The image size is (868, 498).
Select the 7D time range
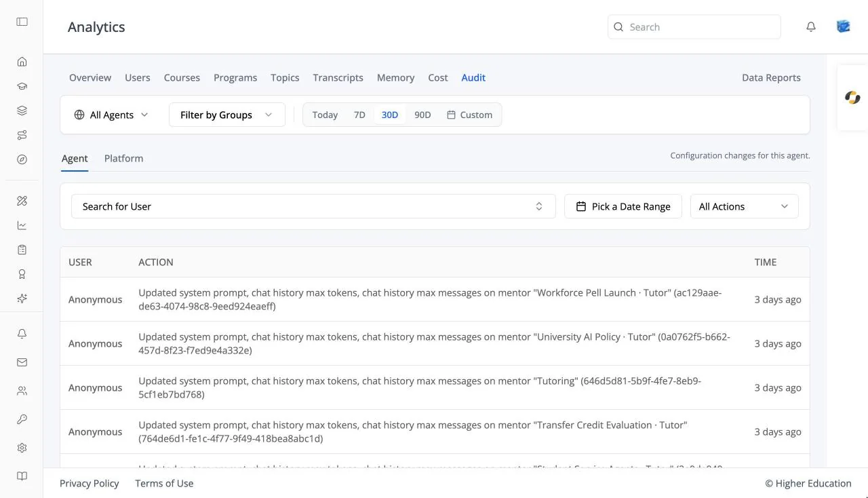359,115
